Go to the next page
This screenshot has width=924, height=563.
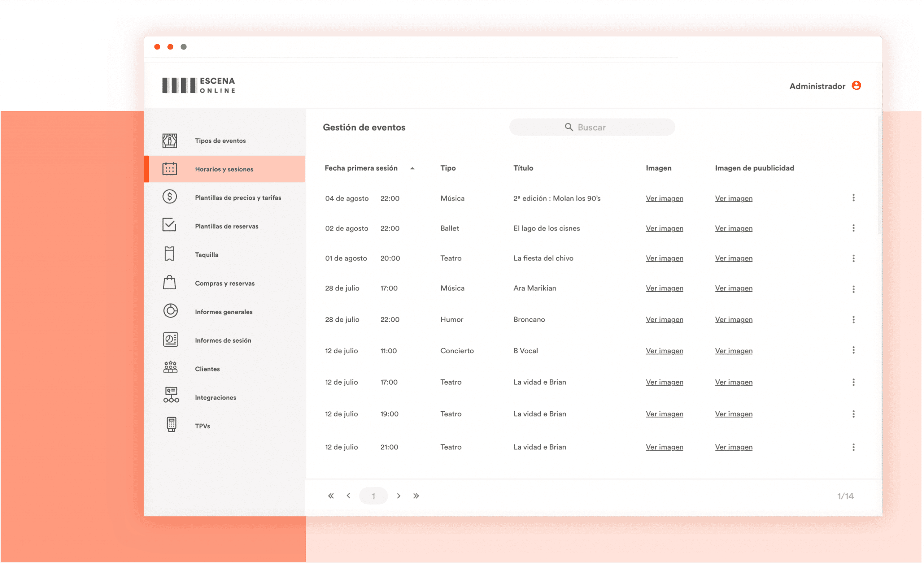(x=399, y=496)
